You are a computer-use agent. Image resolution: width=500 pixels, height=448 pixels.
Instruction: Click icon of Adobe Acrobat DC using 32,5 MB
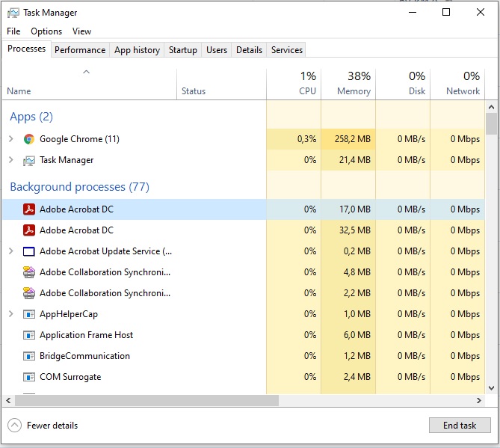pyautogui.click(x=29, y=230)
